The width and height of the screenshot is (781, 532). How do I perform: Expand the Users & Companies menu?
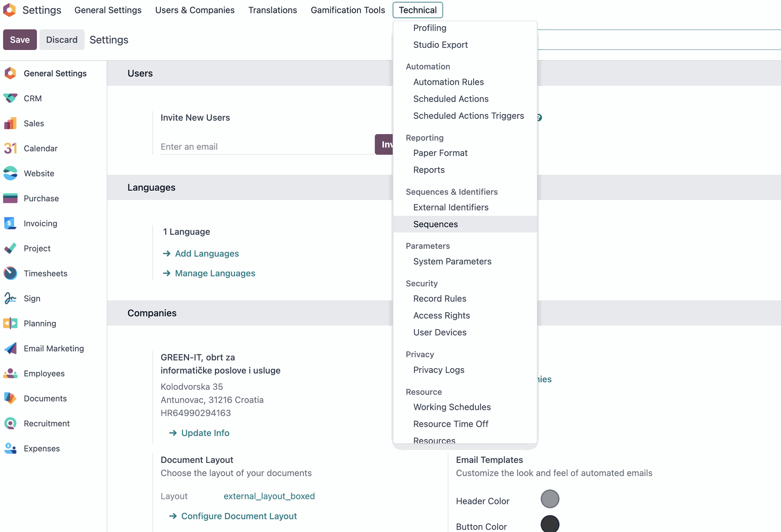(195, 10)
